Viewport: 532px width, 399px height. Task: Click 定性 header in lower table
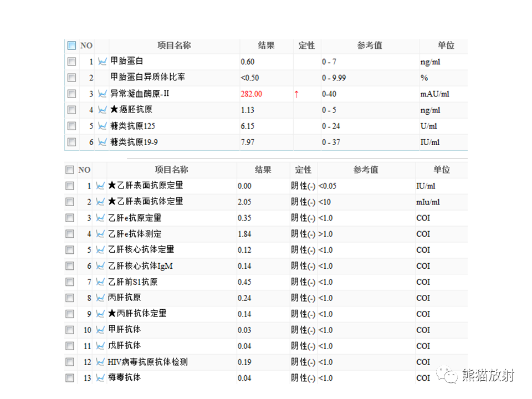pyautogui.click(x=303, y=170)
